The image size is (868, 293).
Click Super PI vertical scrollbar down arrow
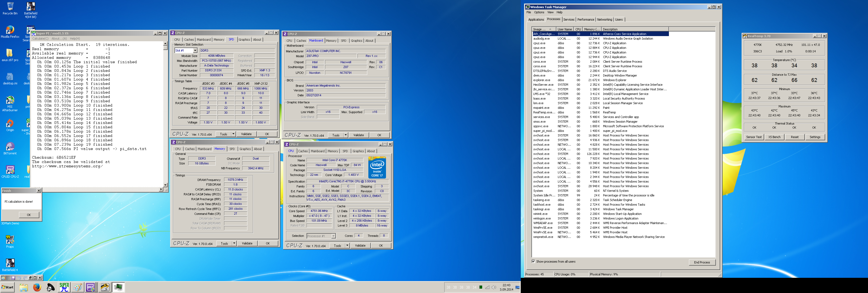[165, 185]
